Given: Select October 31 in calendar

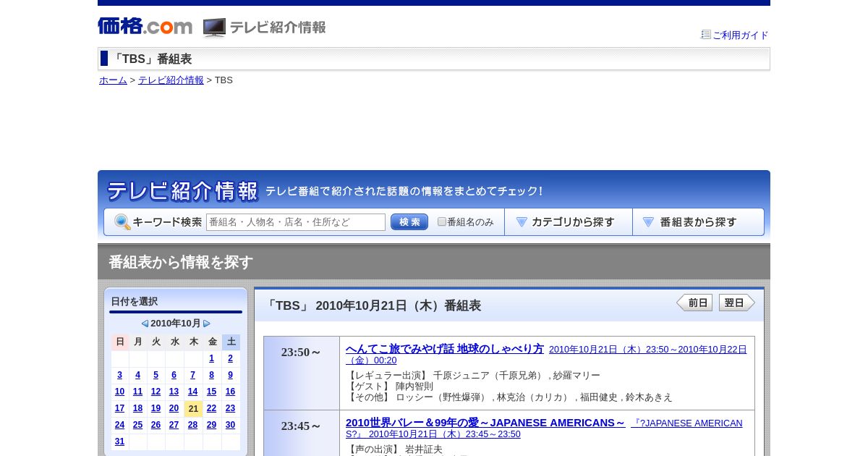Looking at the screenshot, I should 119,442.
